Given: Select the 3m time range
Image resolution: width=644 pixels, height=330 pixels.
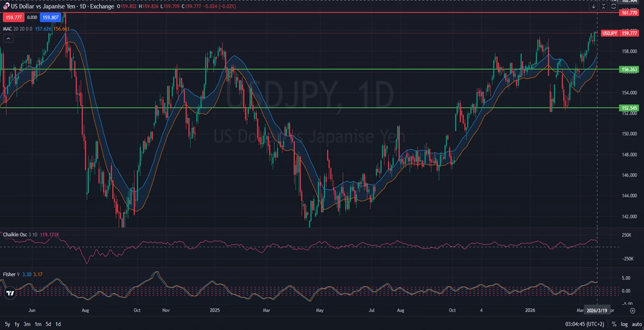Looking at the screenshot, I should tap(27, 324).
